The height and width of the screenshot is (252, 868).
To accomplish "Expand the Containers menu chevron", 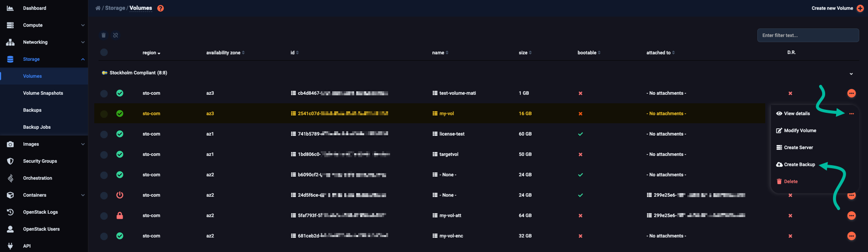I will [83, 195].
